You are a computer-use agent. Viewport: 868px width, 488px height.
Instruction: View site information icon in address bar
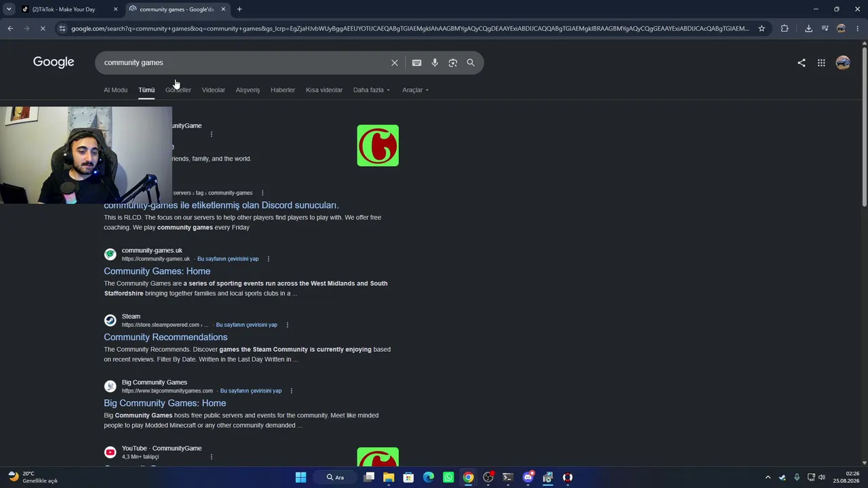click(x=62, y=28)
